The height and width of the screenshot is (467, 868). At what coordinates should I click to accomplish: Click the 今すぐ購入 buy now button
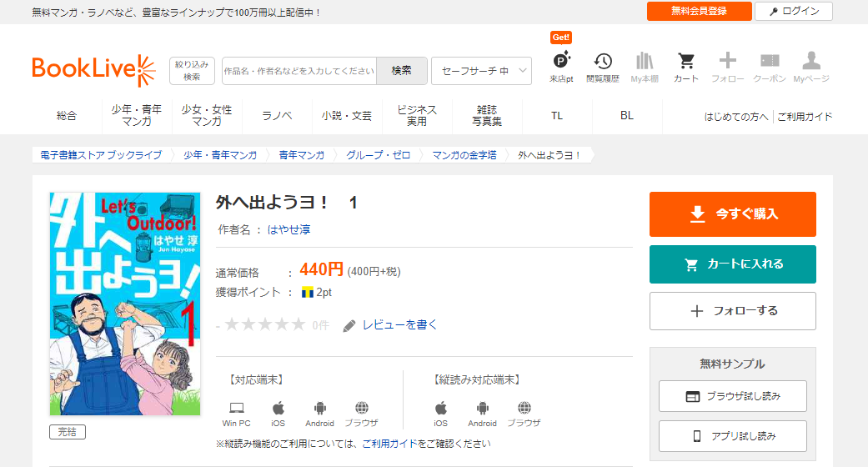point(732,214)
